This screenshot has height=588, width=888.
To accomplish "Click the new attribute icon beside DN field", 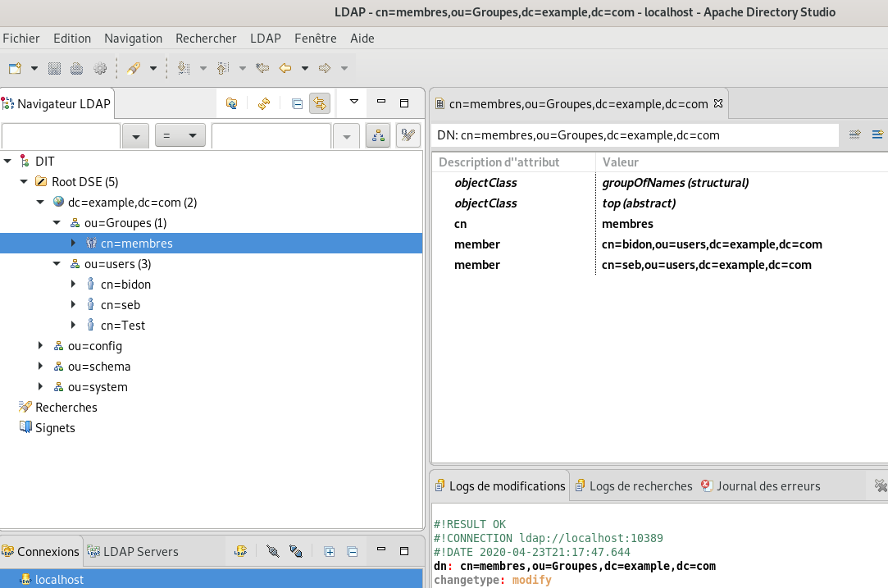I will tap(878, 134).
